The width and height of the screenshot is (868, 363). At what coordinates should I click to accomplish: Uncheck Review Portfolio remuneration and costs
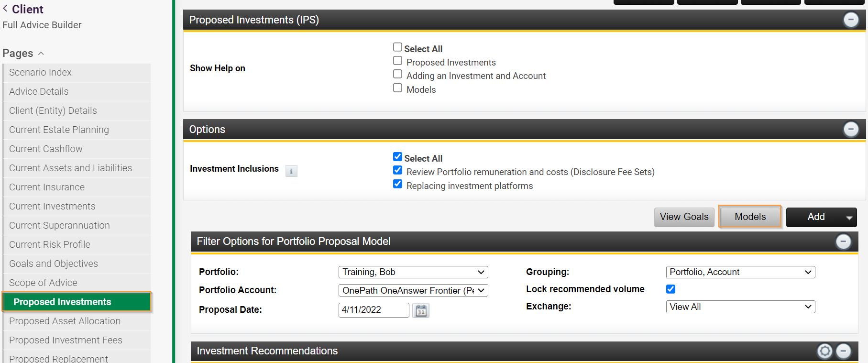click(397, 170)
